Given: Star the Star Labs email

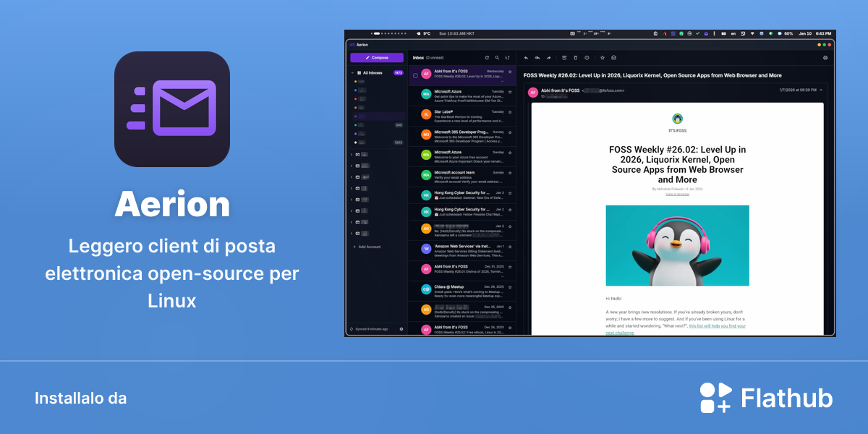Looking at the screenshot, I should coord(510,112).
